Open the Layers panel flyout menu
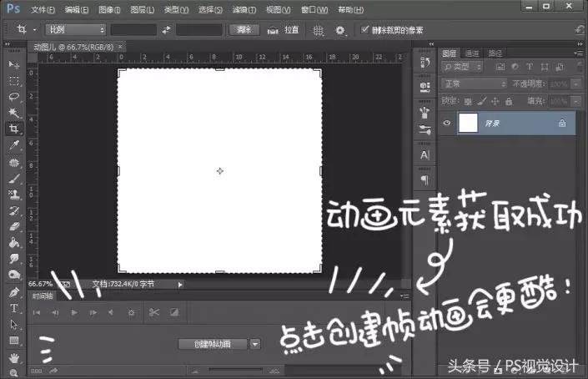 (578, 53)
